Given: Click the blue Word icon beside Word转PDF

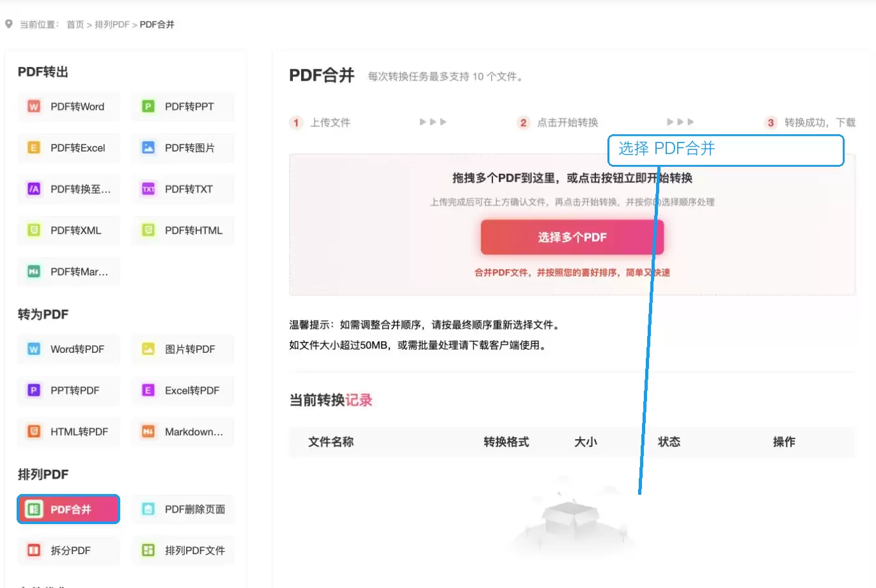Looking at the screenshot, I should (x=34, y=349).
